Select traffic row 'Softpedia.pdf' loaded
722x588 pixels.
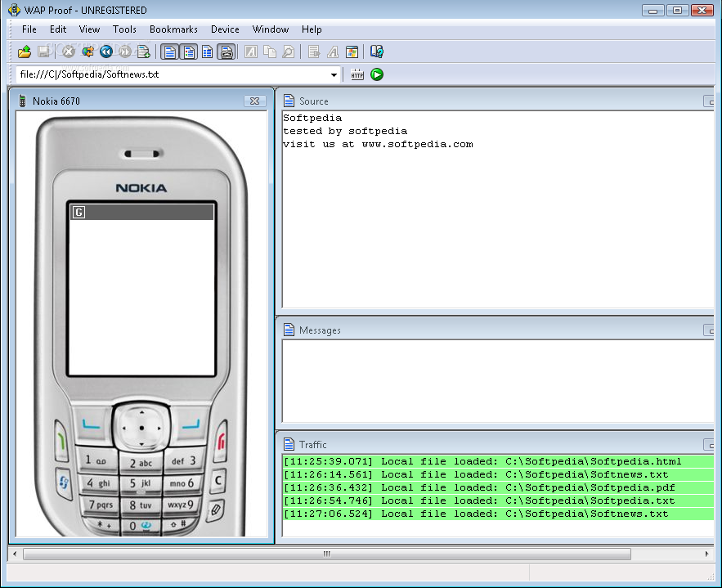[x=498, y=487]
